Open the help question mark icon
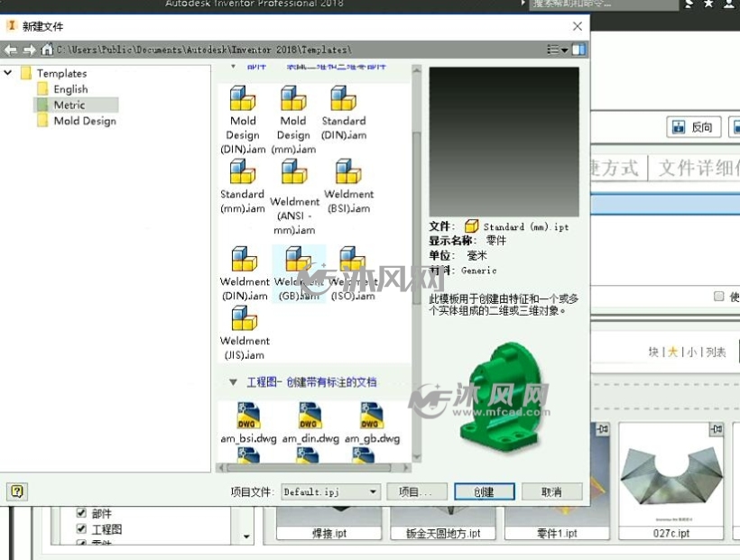This screenshot has width=740, height=560. pos(17,491)
